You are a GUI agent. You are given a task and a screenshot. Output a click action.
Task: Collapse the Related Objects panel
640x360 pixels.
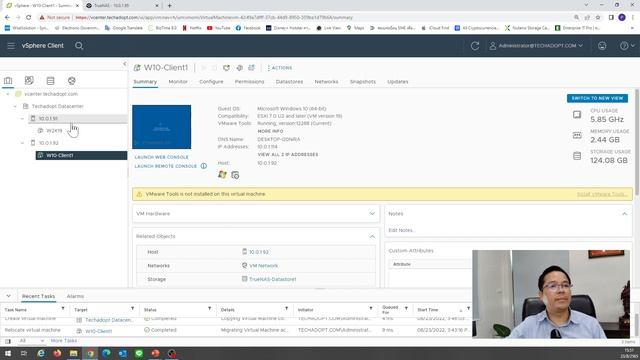click(x=372, y=236)
